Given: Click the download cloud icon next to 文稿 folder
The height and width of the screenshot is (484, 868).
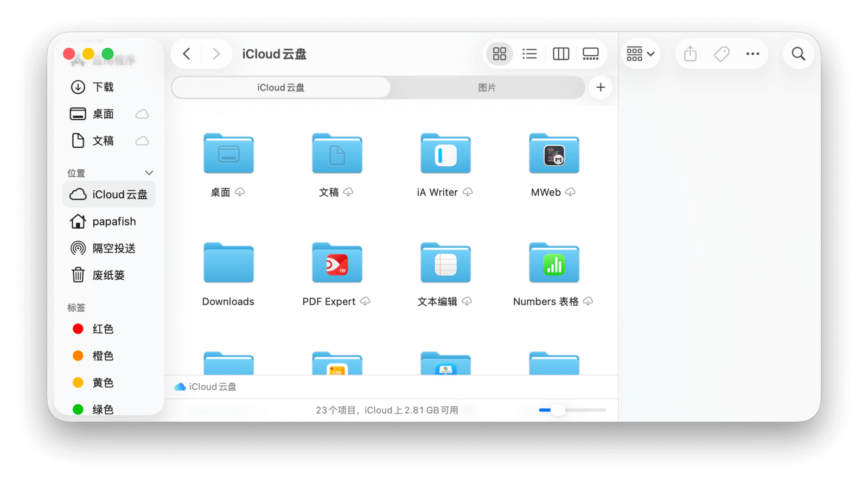Looking at the screenshot, I should [348, 192].
